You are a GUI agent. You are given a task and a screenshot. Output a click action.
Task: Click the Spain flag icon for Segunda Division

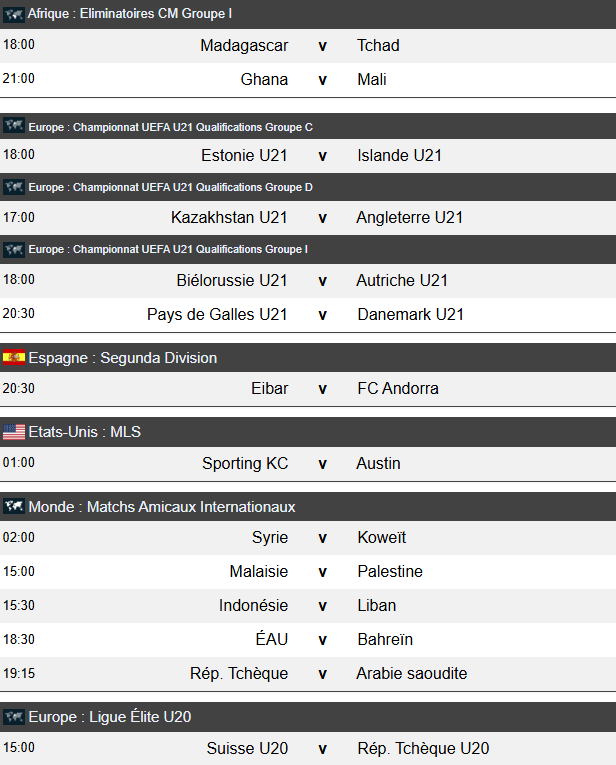coord(14,358)
